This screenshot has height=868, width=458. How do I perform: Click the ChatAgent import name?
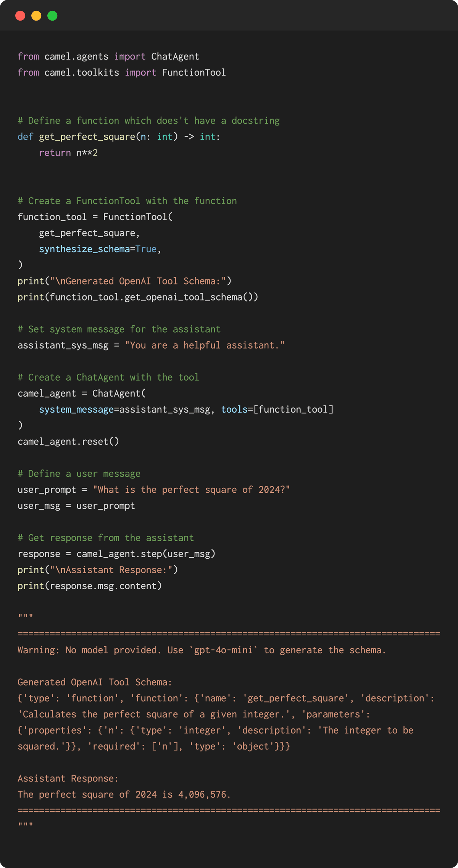tap(175, 56)
